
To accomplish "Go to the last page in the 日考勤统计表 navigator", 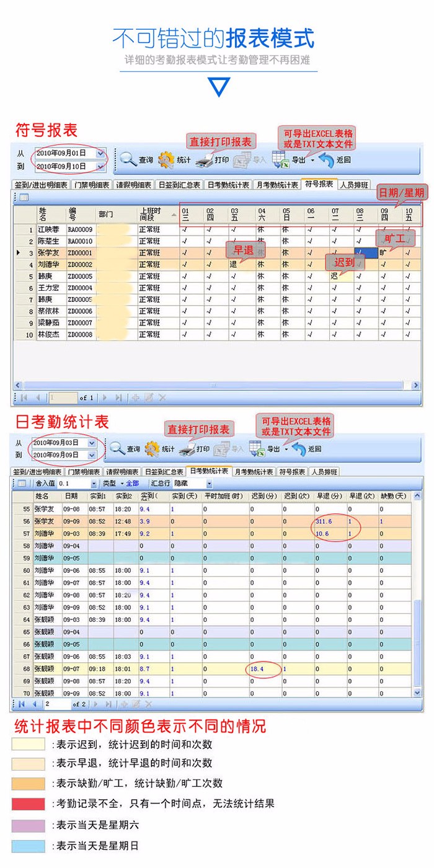I will (x=109, y=704).
